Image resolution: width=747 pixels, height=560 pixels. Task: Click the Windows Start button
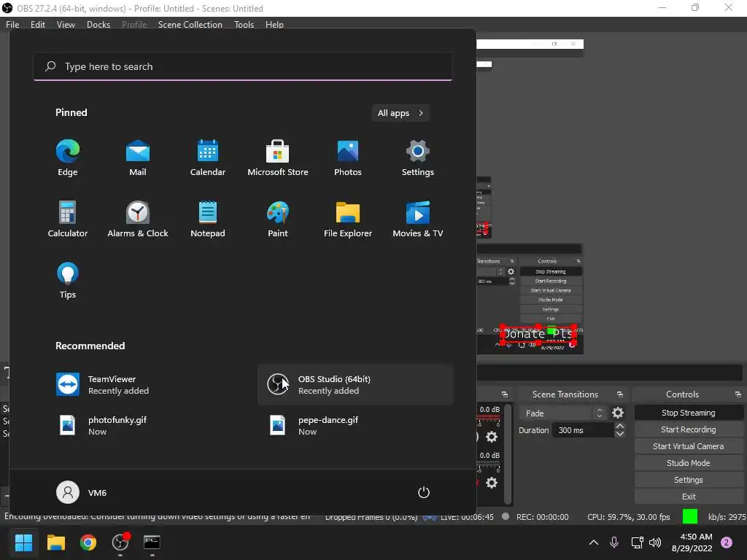[23, 542]
